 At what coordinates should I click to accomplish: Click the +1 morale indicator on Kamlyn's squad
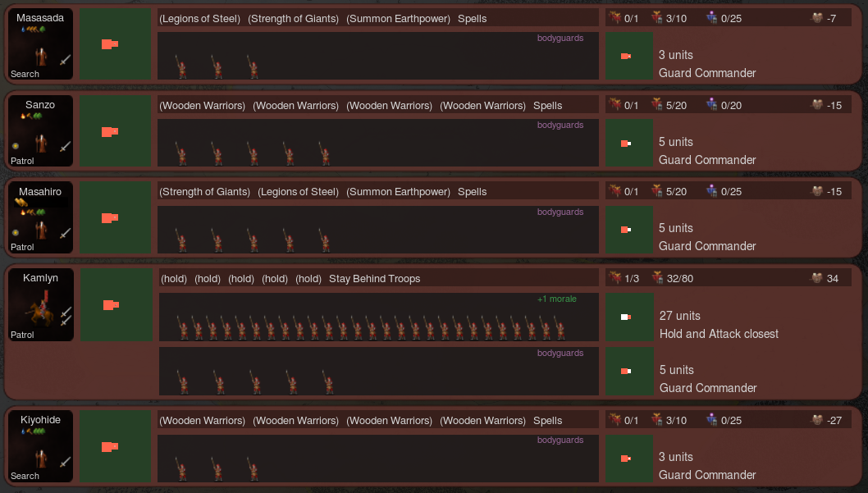click(556, 299)
